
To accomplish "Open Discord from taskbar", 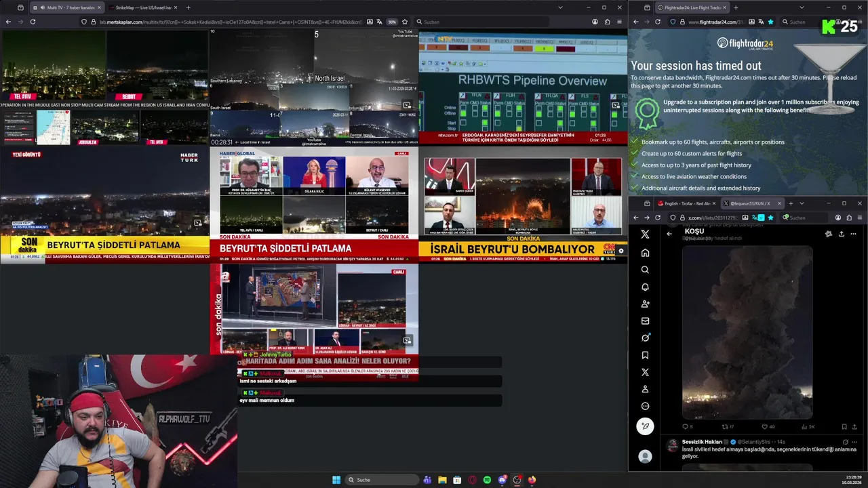I will [502, 480].
